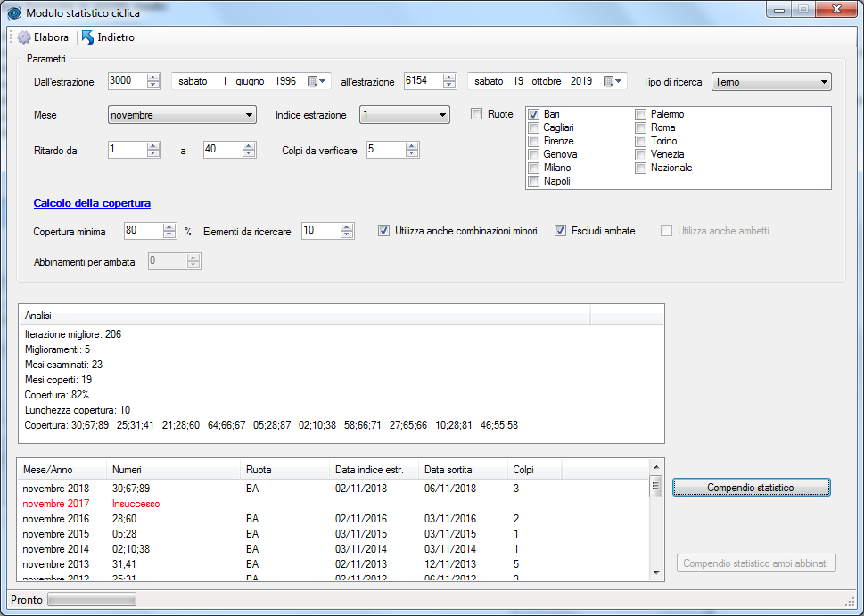Increase the Dall'estrazione value with the up arrow
This screenshot has width=864, height=616.
click(x=153, y=78)
